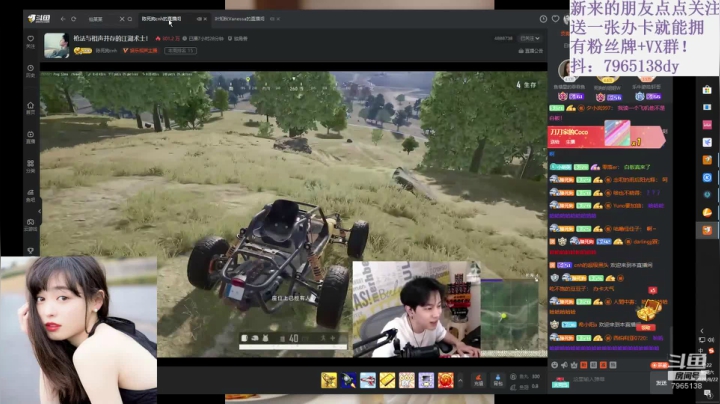Open the stream announcement link
This screenshot has width=720, height=404.
click(x=530, y=51)
